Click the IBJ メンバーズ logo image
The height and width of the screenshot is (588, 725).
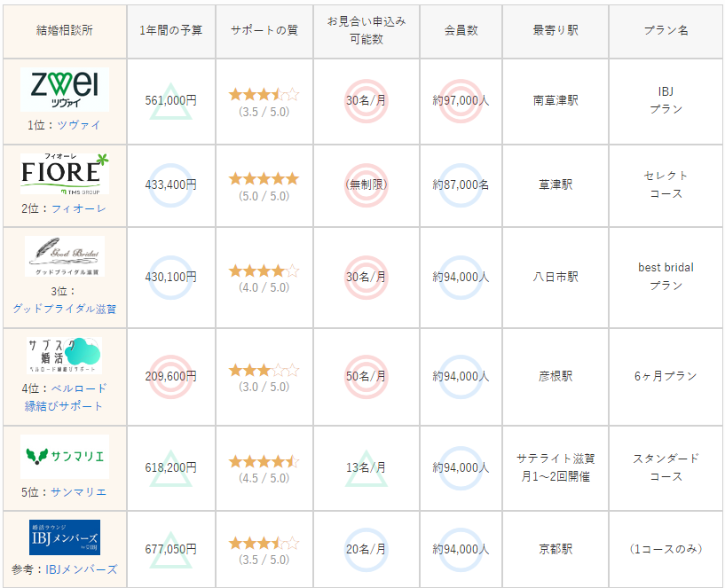[x=64, y=537]
